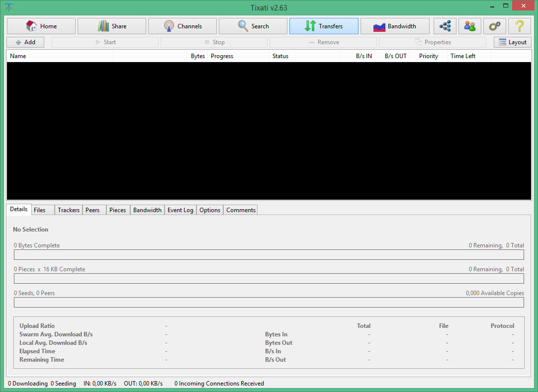The image size is (538, 392).
Task: Click the DHT network nodes icon
Action: [x=445, y=26]
